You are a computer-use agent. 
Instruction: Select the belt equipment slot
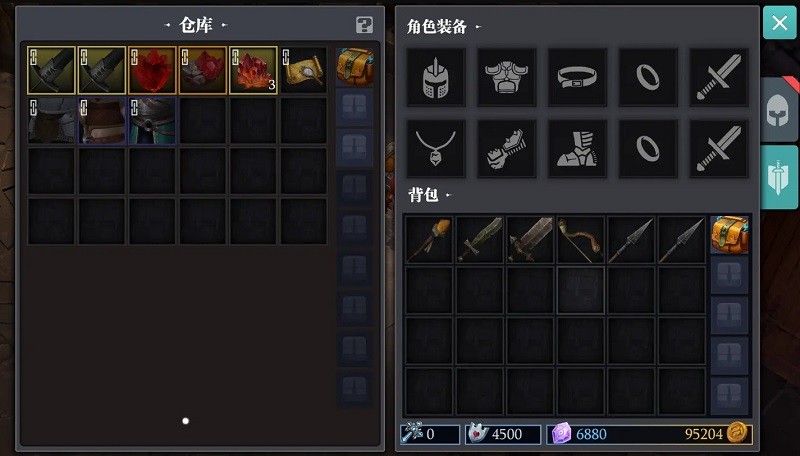tap(578, 78)
